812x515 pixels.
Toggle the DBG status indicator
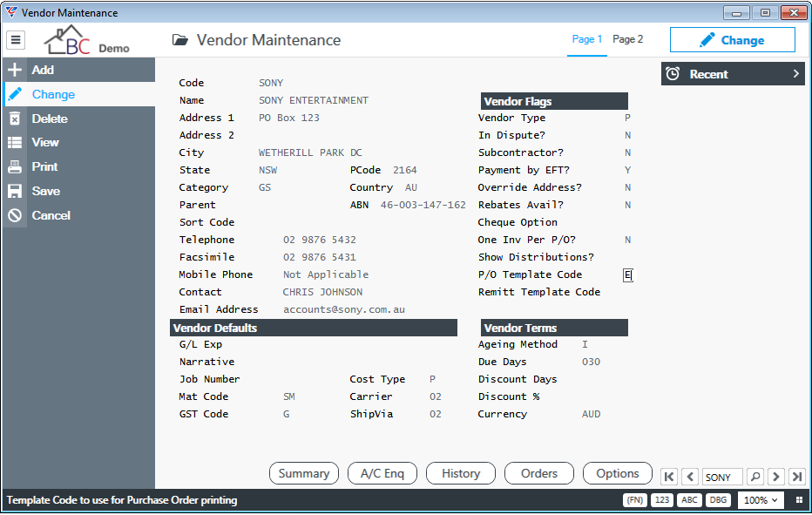click(x=718, y=500)
